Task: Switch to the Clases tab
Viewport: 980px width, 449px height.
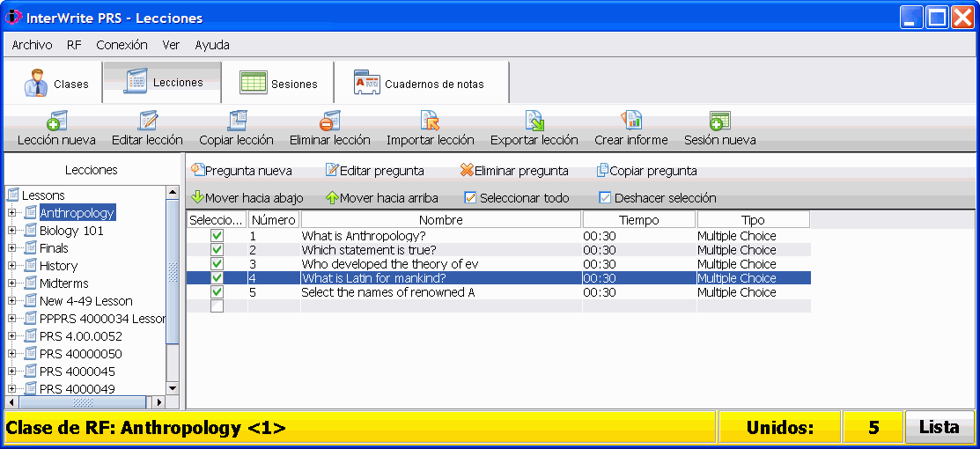Action: tap(53, 83)
